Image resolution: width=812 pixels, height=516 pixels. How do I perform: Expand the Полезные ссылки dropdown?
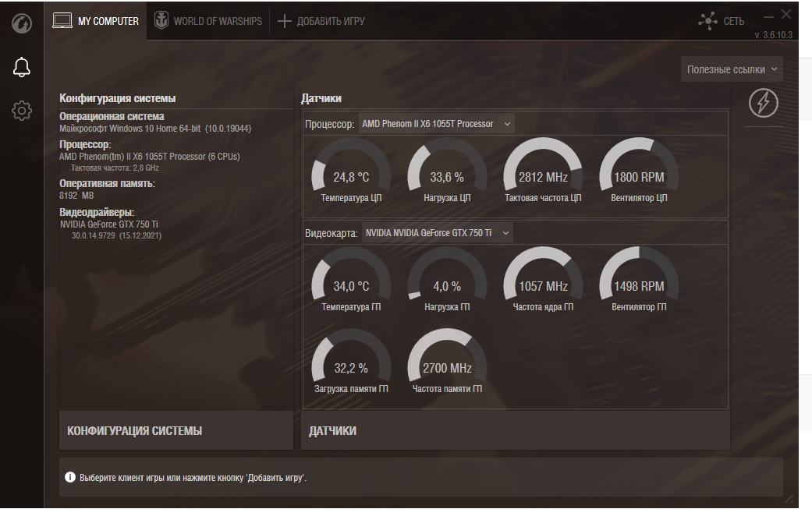point(732,69)
